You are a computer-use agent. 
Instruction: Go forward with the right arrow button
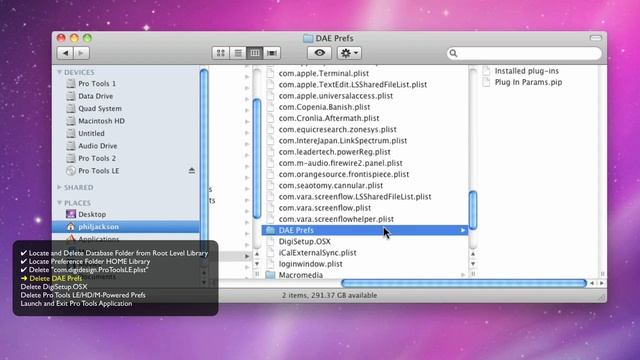pos(81,53)
